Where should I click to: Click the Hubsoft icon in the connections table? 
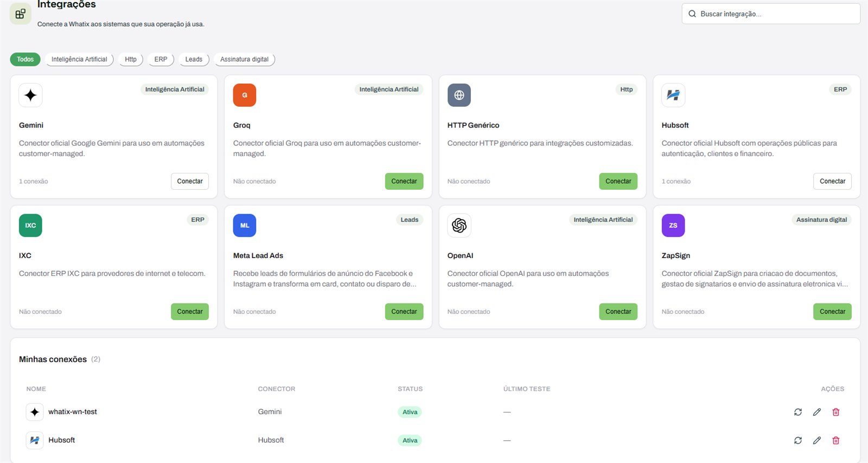[x=35, y=440]
